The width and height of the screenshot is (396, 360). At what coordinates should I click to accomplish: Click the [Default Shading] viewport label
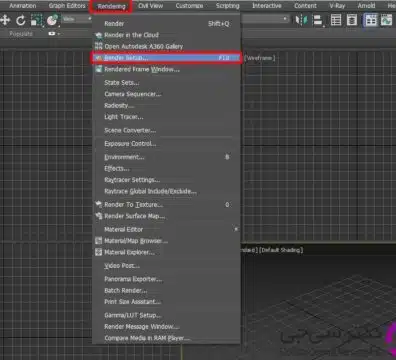[x=281, y=250]
